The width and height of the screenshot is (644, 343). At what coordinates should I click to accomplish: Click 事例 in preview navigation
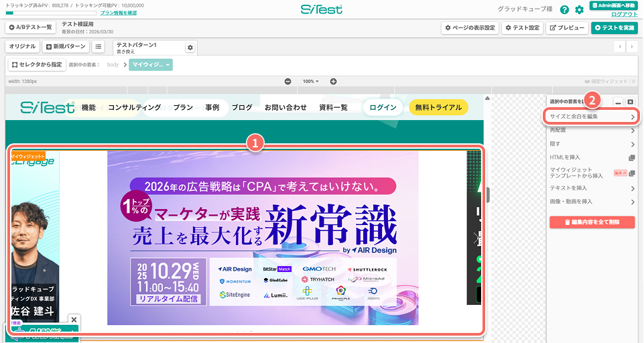point(212,108)
